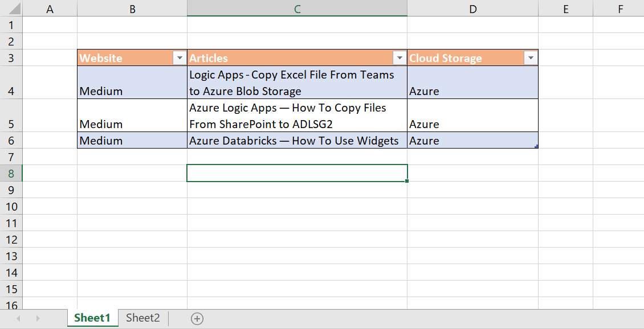Open the Articles column filter dropdown
The image size is (644, 329).
pyautogui.click(x=399, y=57)
